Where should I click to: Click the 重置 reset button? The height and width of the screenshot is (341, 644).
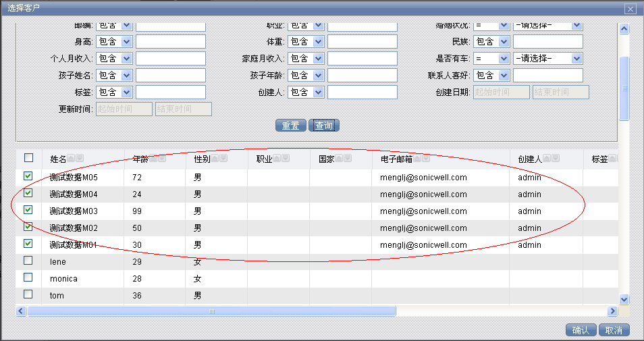(x=290, y=126)
